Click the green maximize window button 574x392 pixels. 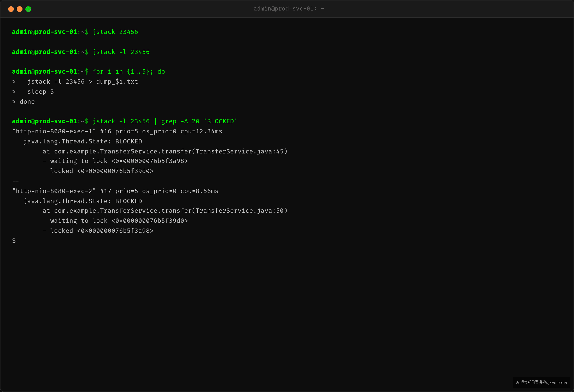28,9
